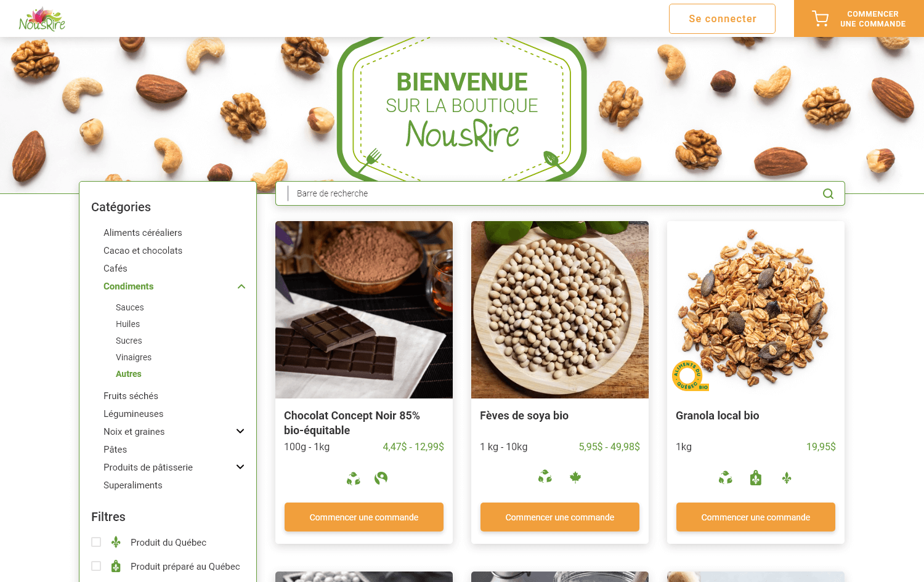Start order for Fèves de soya bio
The height and width of the screenshot is (582, 924).
pos(560,517)
